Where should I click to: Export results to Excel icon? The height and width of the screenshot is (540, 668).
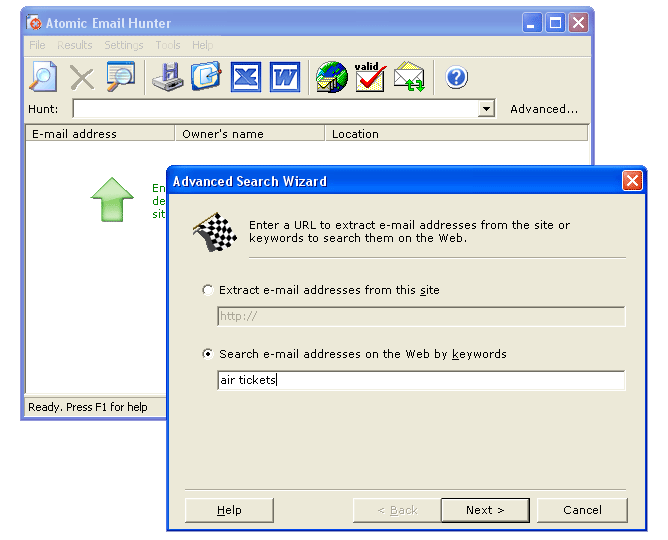click(246, 77)
